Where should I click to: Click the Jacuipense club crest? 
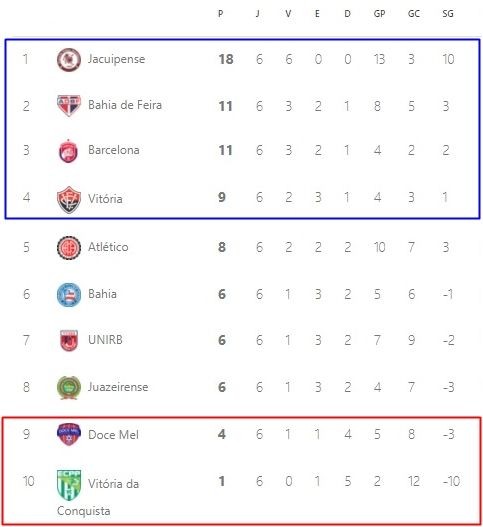(69, 59)
